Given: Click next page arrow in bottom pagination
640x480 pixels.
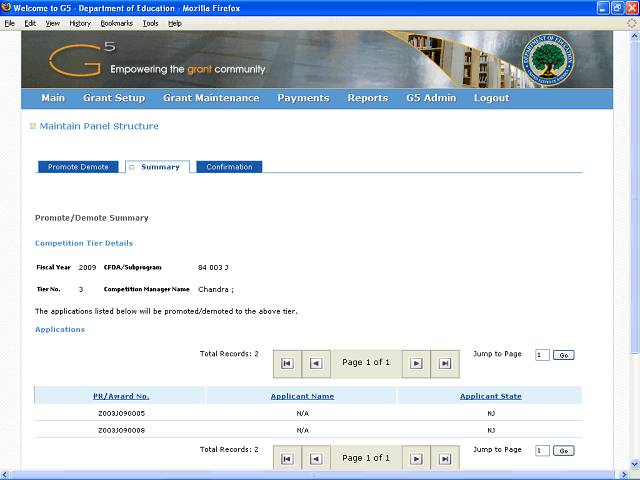Looking at the screenshot, I should coord(416,459).
